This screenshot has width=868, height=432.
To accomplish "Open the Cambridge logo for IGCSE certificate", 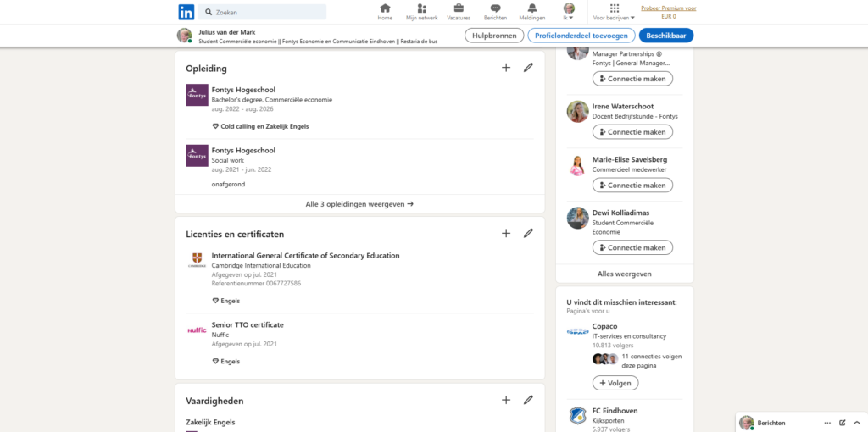I will [x=197, y=261].
